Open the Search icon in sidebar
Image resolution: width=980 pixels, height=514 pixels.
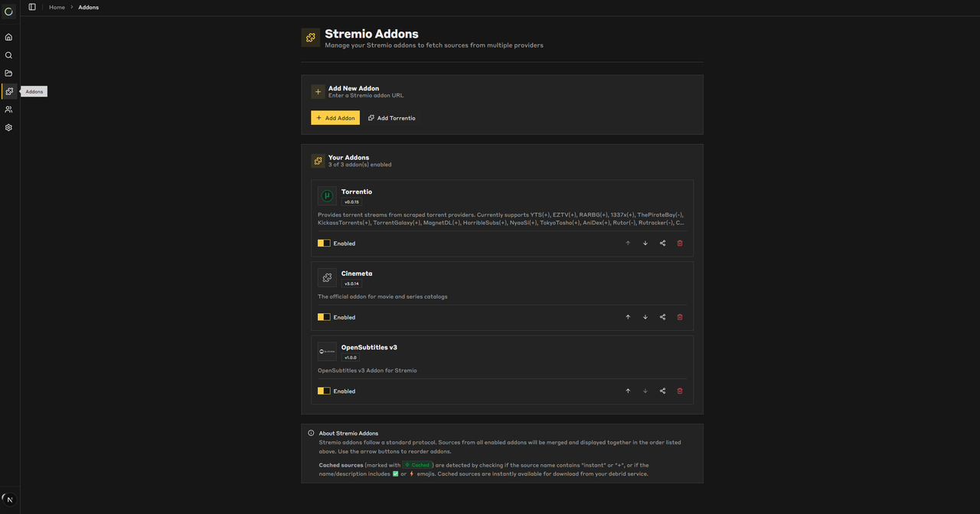pos(8,55)
